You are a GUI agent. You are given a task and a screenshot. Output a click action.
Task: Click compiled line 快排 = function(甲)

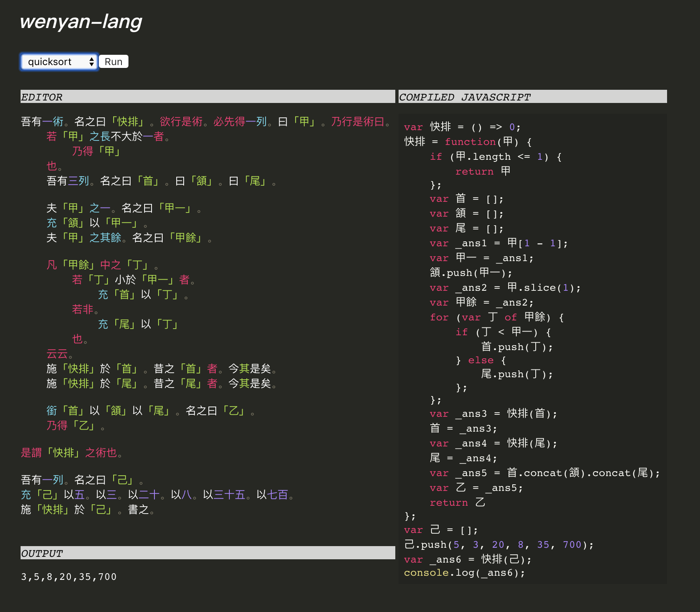468,142
